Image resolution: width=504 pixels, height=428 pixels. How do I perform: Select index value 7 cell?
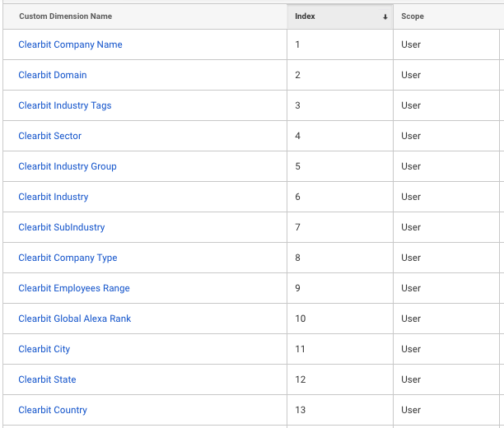(x=340, y=227)
